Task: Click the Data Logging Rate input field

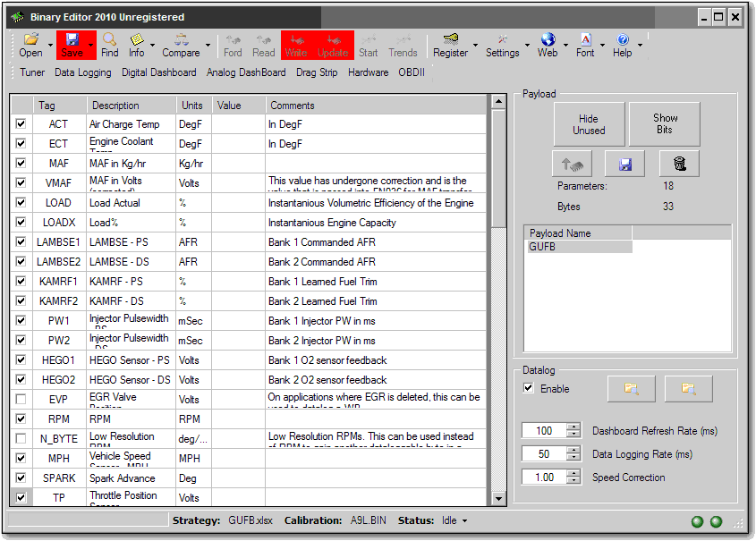Action: (543, 454)
